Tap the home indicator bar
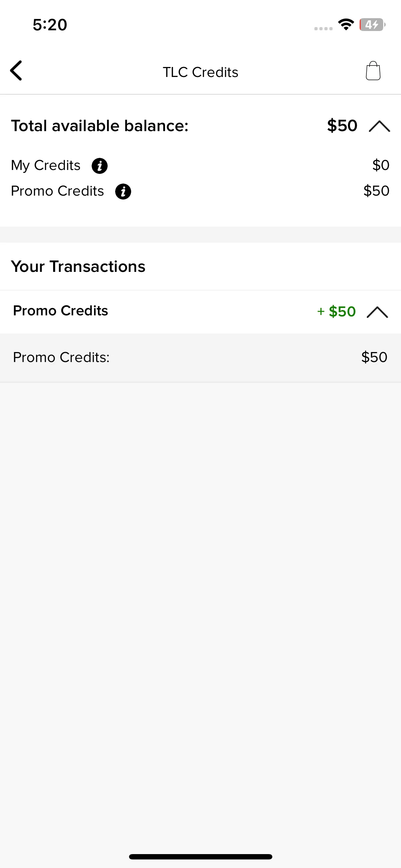 point(200,857)
